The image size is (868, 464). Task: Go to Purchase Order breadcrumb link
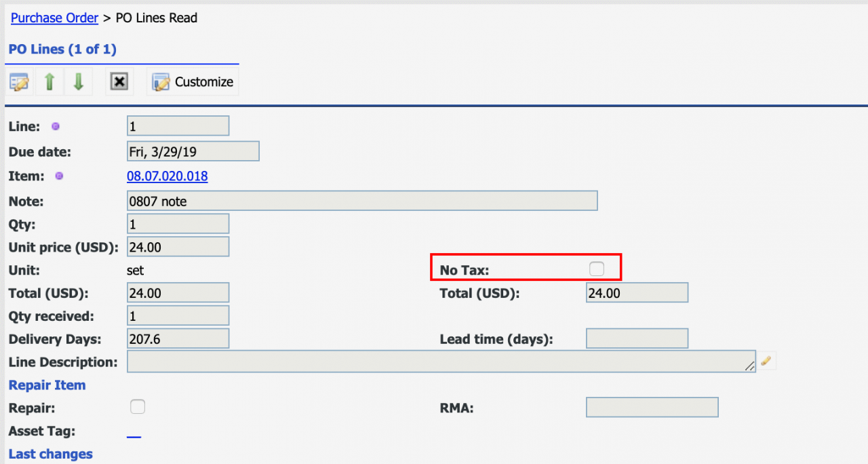[x=54, y=18]
